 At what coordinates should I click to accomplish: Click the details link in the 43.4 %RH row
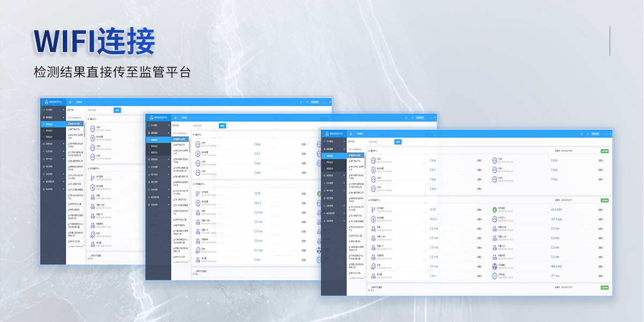tap(601, 210)
